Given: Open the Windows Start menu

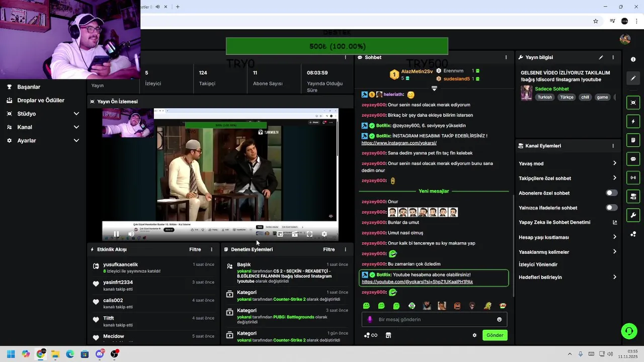Looking at the screenshot, I should pos(11,354).
